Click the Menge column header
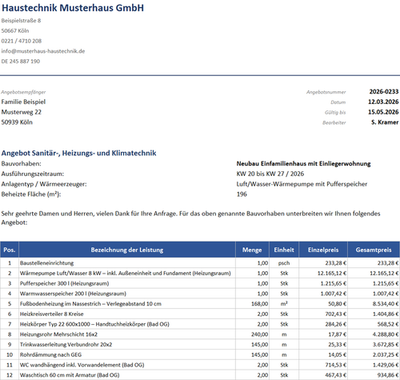Screen dimensions: 400x380 (x=252, y=250)
